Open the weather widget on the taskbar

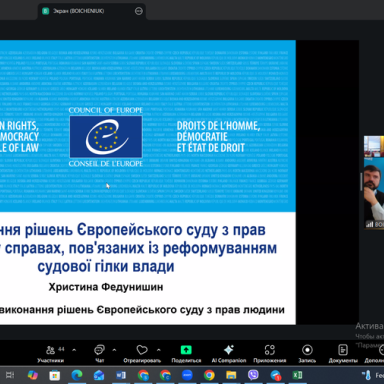point(373,375)
